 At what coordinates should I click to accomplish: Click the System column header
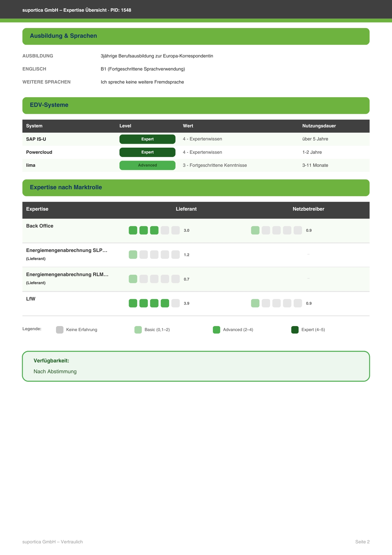click(x=34, y=126)
